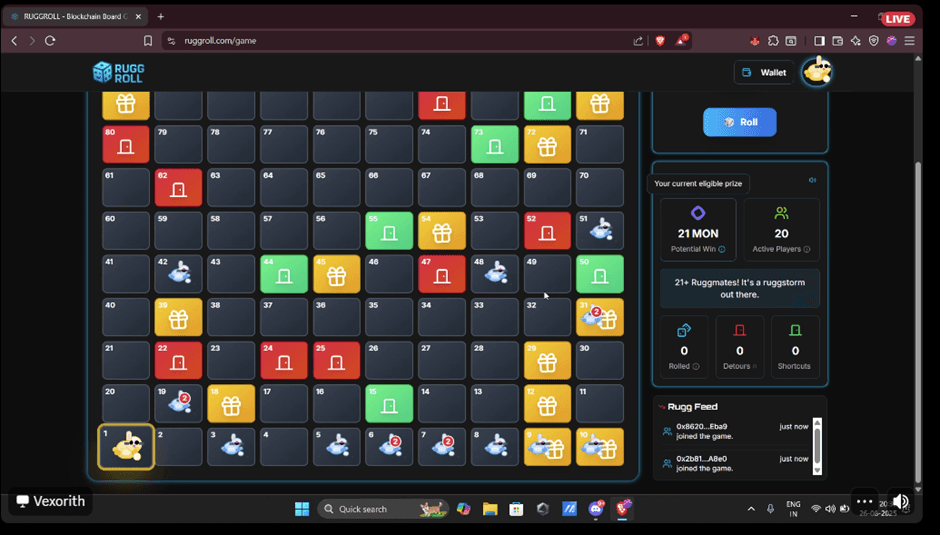
Task: Click the Rugg Roll dice logo
Action: 118,73
